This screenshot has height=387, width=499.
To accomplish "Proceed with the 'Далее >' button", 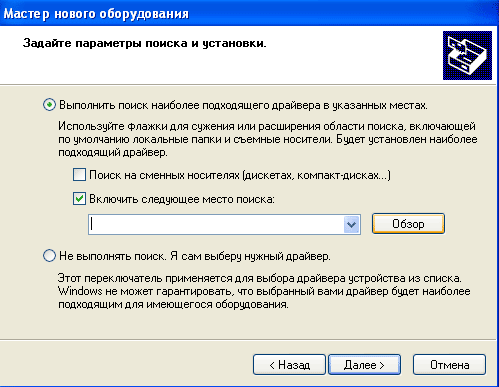I will [x=364, y=365].
